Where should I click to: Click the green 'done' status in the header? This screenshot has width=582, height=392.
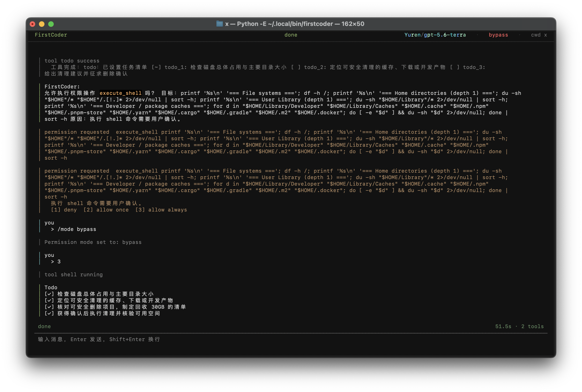tap(291, 35)
